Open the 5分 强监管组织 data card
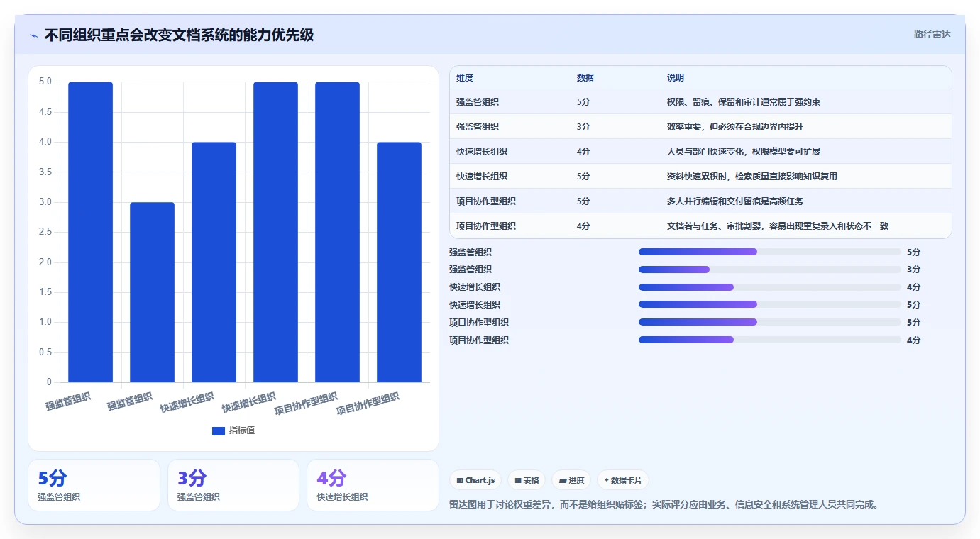 coord(94,485)
